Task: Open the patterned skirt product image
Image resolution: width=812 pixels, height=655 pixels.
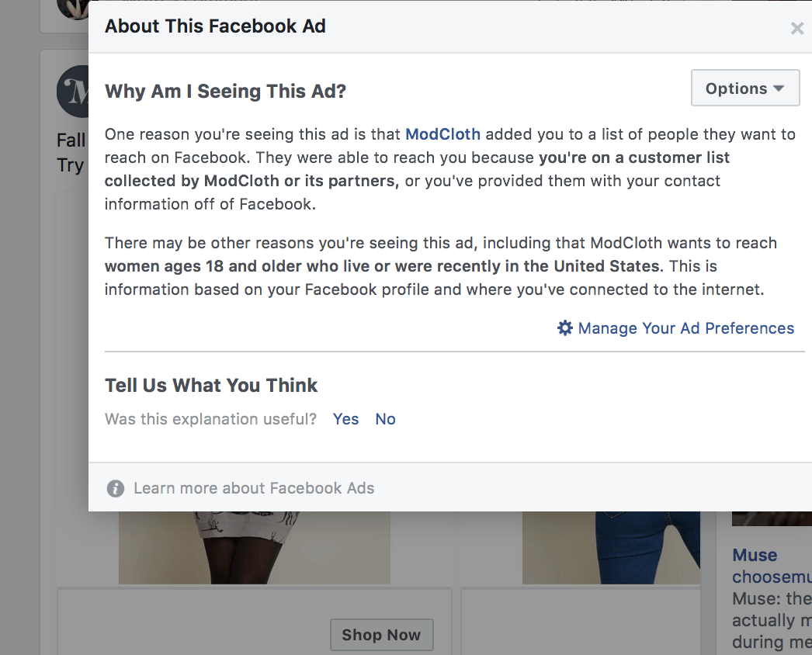Action: 255,547
